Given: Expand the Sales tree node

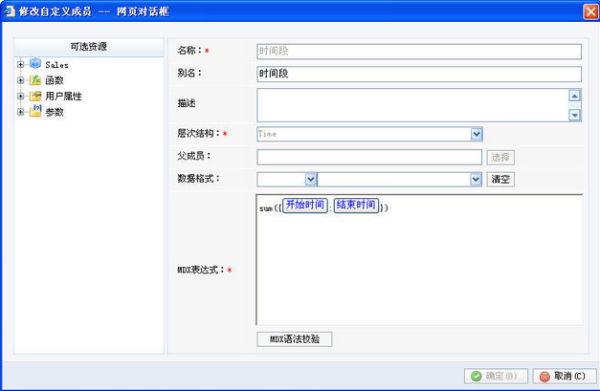Looking at the screenshot, I should (21, 64).
